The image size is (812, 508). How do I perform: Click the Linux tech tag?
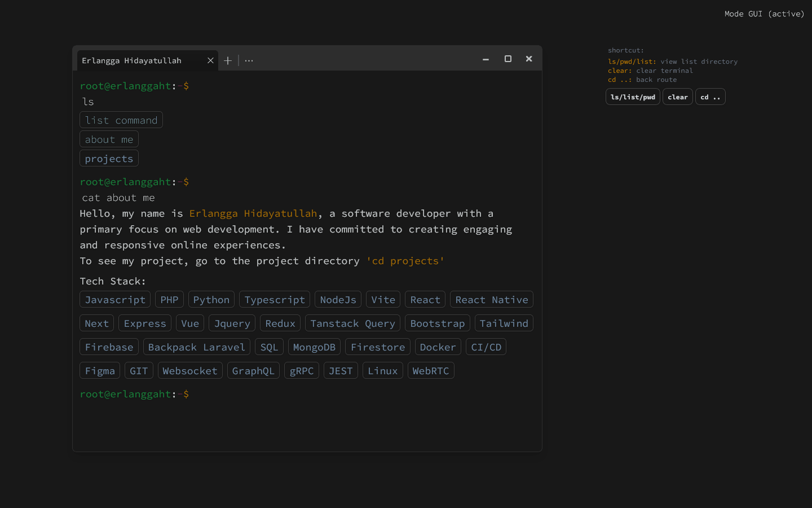[383, 371]
